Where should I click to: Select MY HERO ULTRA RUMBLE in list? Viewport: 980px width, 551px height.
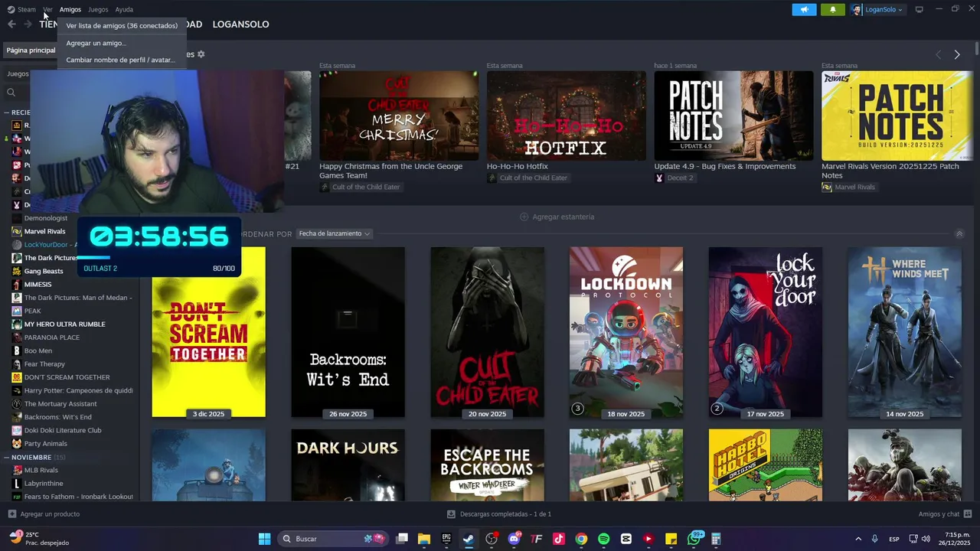pos(65,324)
